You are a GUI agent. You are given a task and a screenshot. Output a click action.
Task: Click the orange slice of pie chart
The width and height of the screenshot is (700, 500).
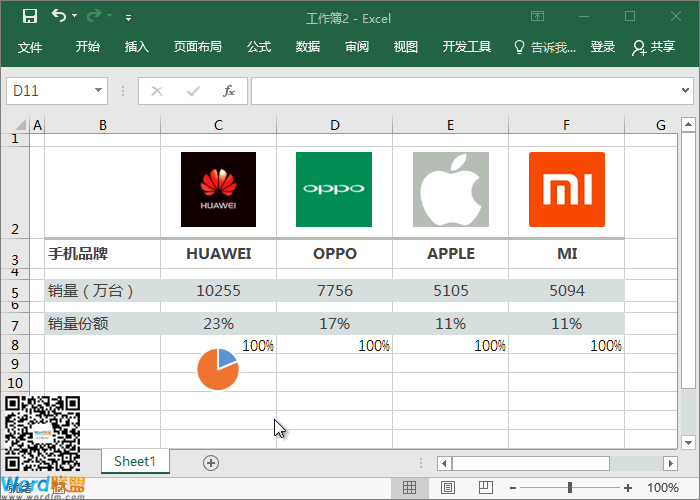[213, 377]
